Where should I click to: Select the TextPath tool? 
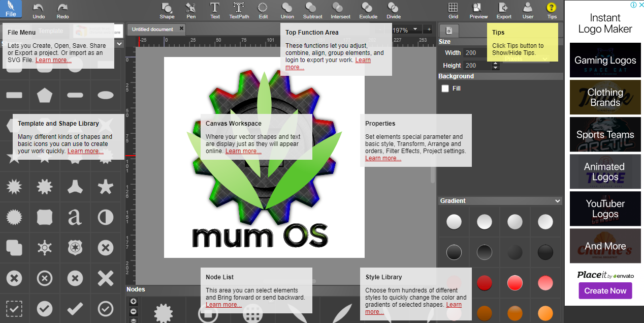pyautogui.click(x=239, y=10)
